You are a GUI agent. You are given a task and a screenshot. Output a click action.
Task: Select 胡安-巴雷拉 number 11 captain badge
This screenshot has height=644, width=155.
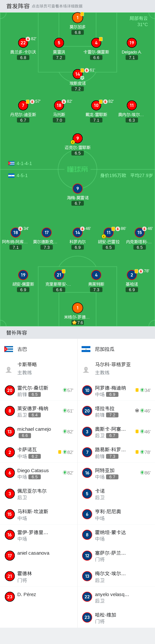point(108,232)
